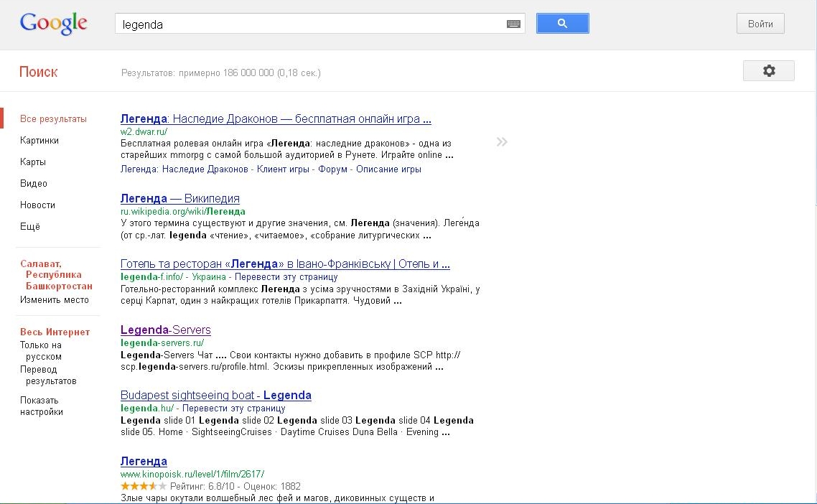The image size is (817, 504).
Task: Open the Форум sitelink
Action: (x=332, y=169)
